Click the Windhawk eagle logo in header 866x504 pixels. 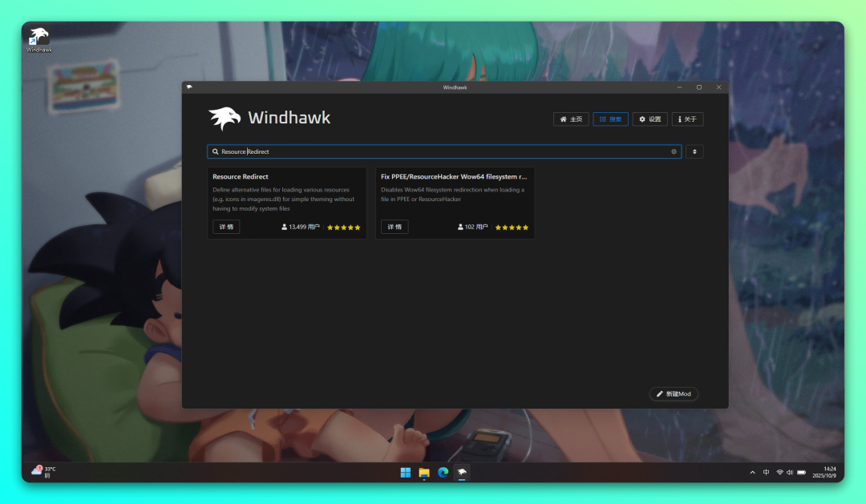[225, 119]
